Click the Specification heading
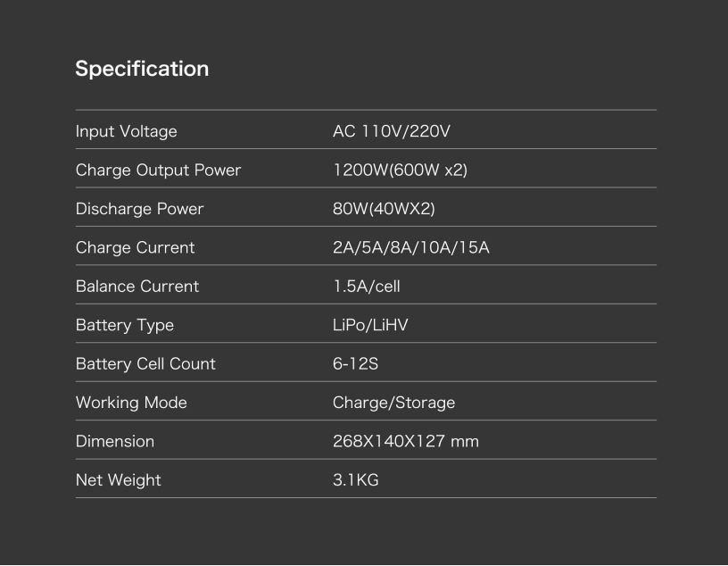This screenshot has height=566, width=728. [142, 70]
